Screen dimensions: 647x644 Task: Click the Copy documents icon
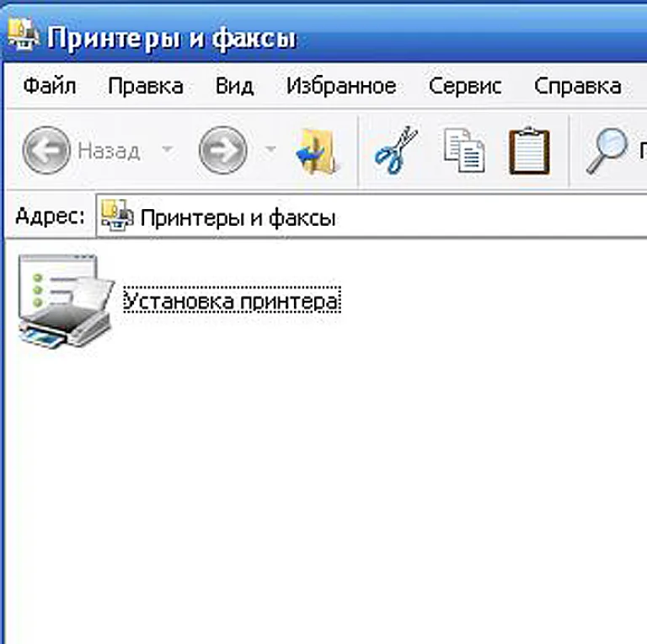[x=464, y=150]
